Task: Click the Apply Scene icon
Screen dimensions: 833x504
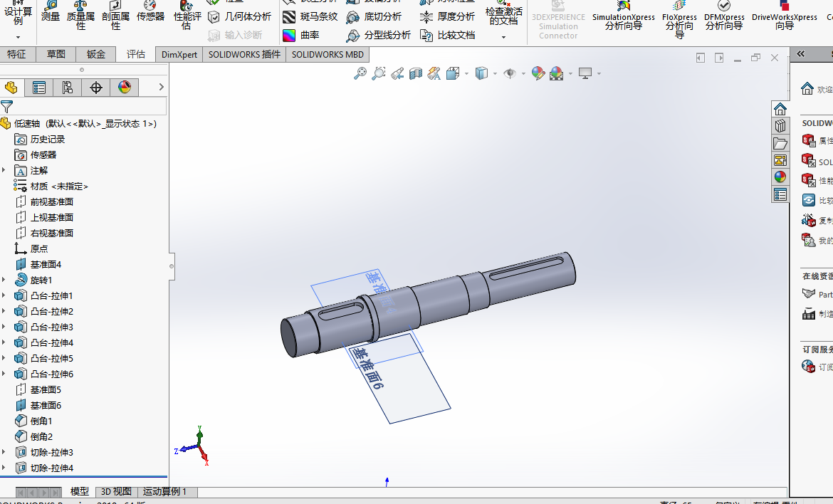Action: 557,73
